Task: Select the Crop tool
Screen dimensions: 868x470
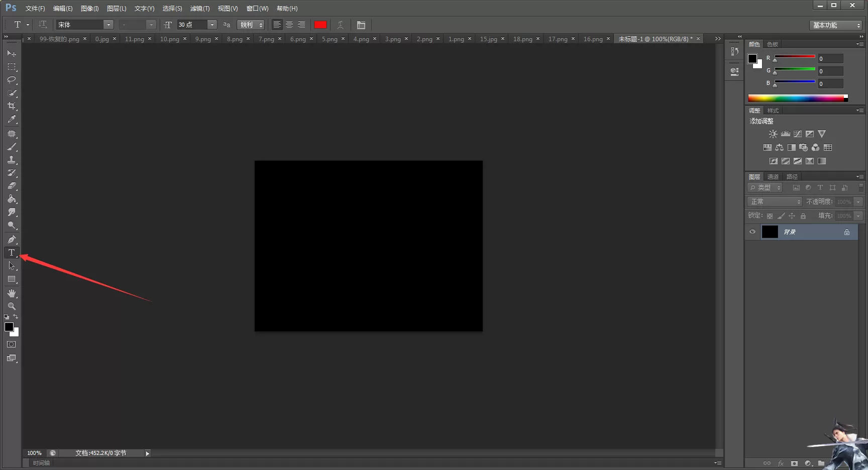Action: click(x=12, y=106)
